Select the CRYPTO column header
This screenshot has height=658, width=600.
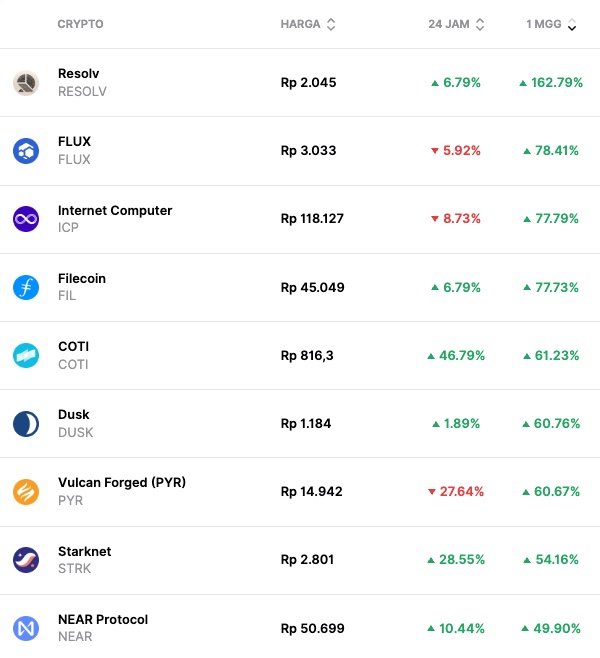point(80,24)
